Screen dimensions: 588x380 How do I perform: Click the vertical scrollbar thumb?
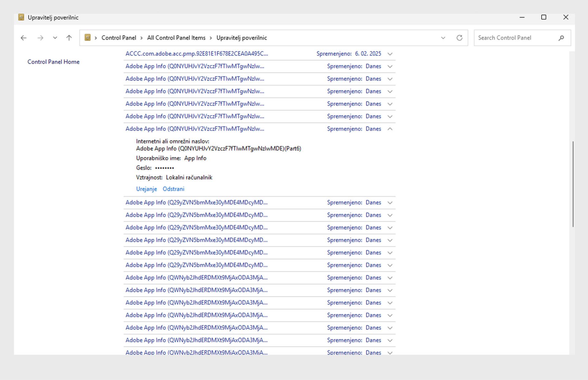coord(573,184)
